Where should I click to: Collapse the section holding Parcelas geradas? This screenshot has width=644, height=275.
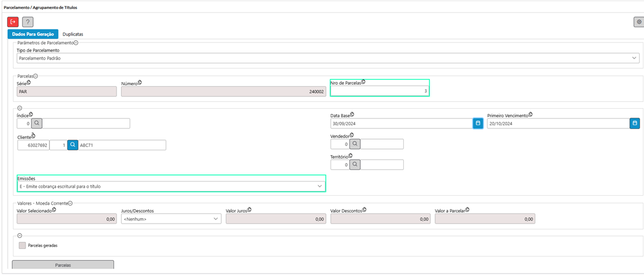(20, 235)
